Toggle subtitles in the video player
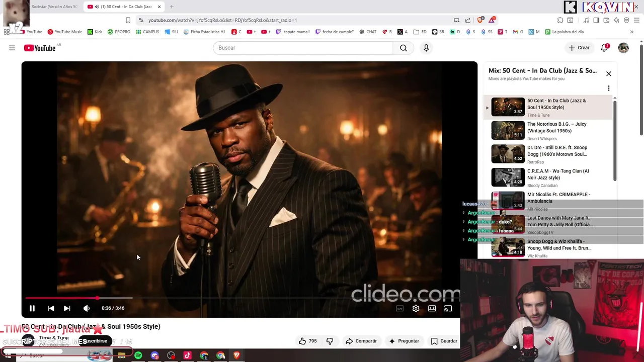This screenshot has height=362, width=644. pos(399,308)
